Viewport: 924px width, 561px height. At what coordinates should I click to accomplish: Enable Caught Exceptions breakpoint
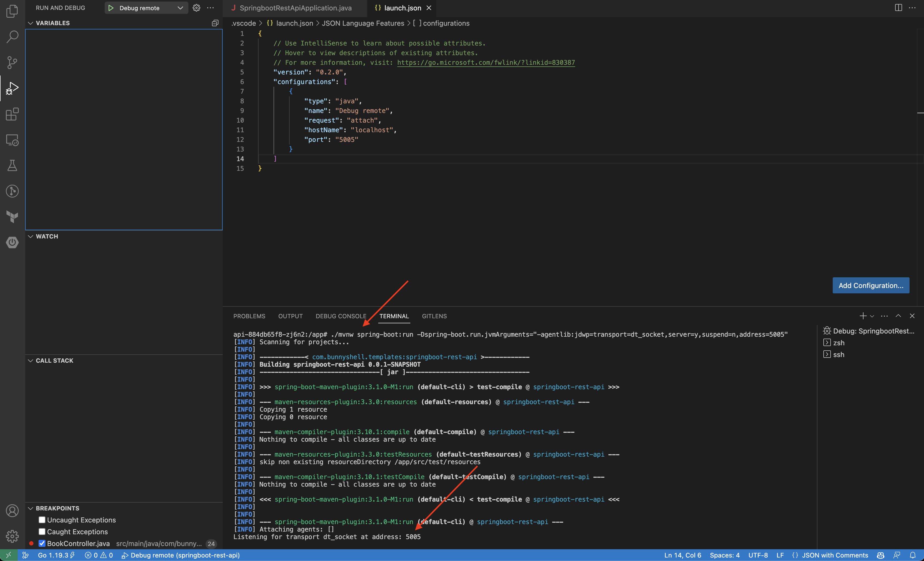[x=42, y=531]
